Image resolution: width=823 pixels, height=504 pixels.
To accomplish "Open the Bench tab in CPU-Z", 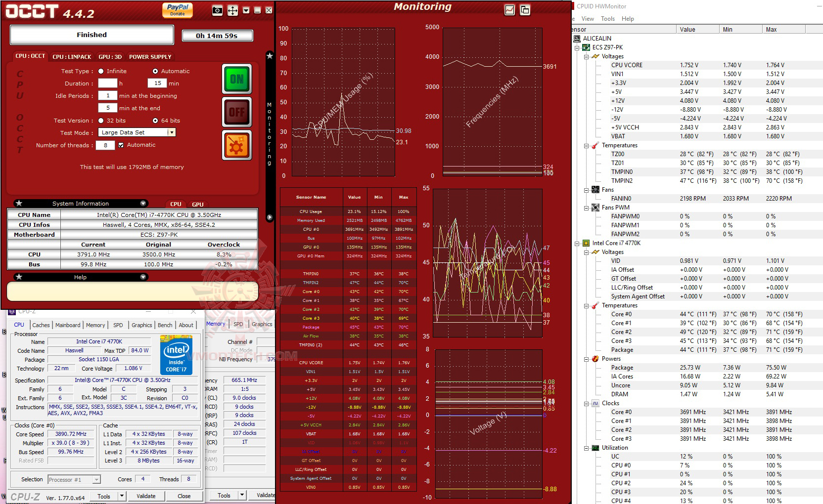I will [165, 325].
